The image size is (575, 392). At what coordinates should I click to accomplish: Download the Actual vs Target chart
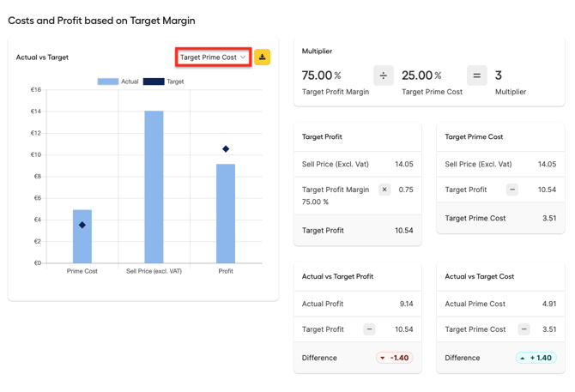click(x=263, y=57)
